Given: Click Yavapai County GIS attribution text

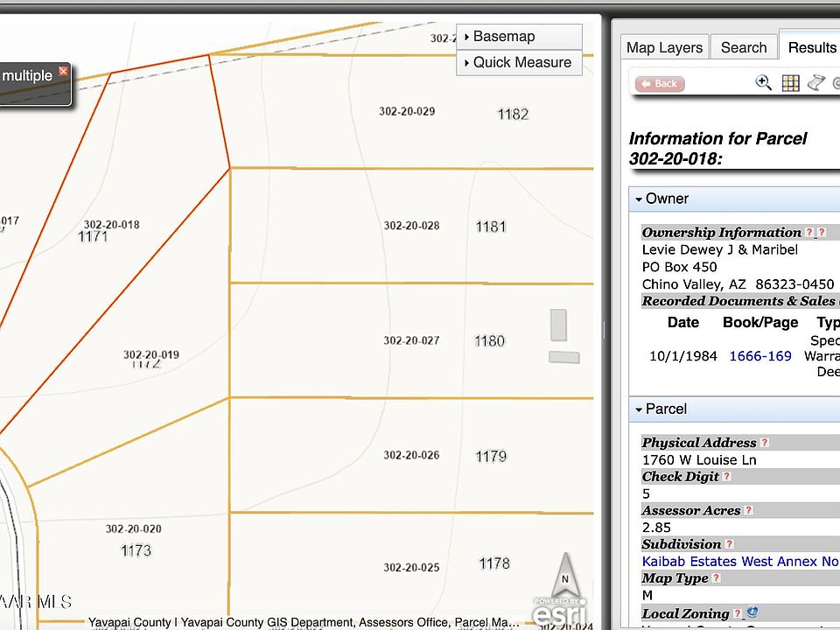Looking at the screenshot, I should (304, 622).
